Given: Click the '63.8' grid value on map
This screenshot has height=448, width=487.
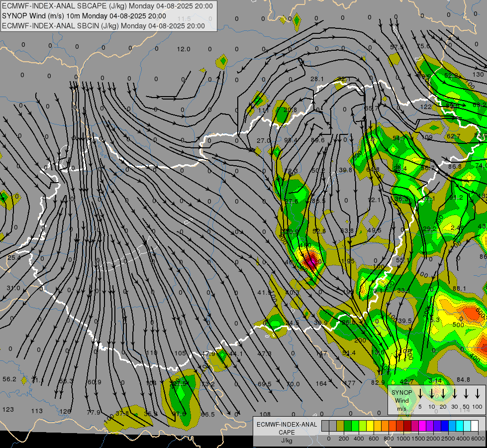Looking at the screenshot, I should pyautogui.click(x=347, y=230).
